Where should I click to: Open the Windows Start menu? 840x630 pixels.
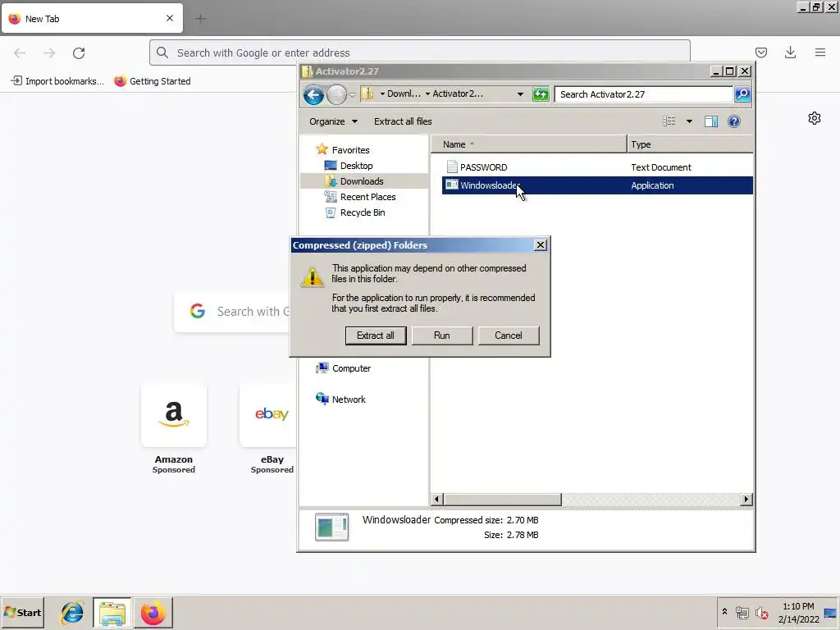22,612
